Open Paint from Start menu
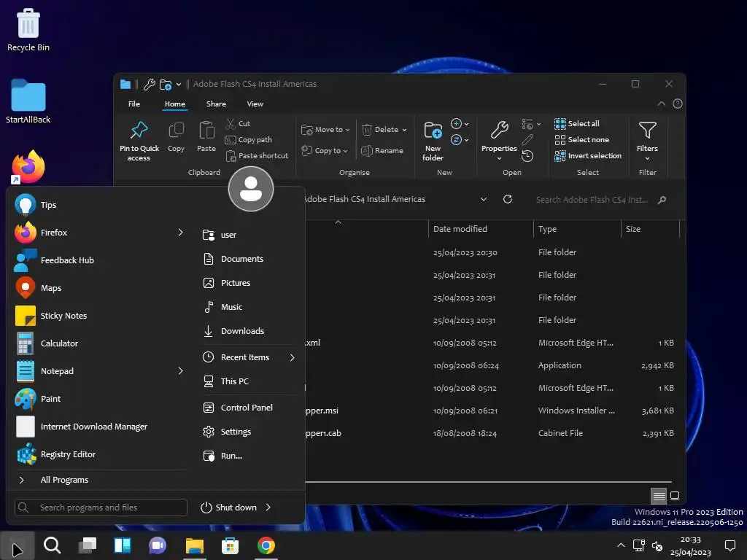747x560 pixels. click(98, 399)
